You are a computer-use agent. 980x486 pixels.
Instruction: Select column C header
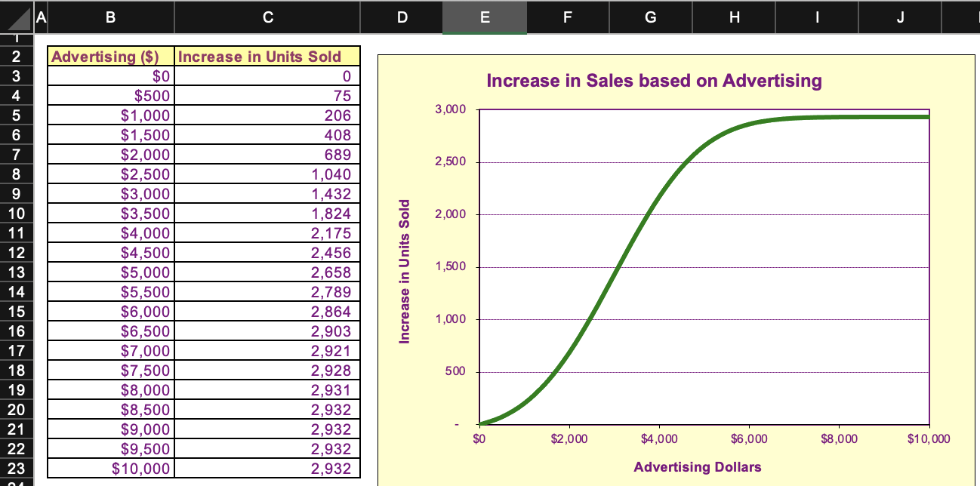coord(268,17)
